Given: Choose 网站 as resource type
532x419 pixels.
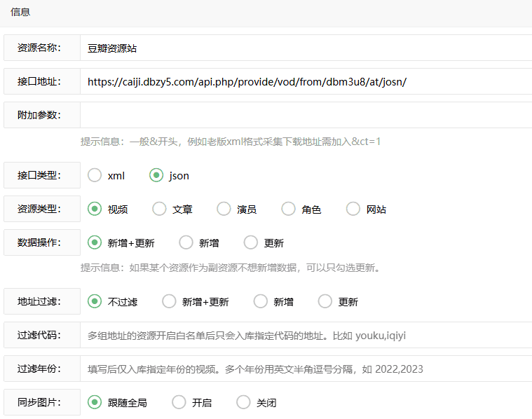Looking at the screenshot, I should [353, 209].
